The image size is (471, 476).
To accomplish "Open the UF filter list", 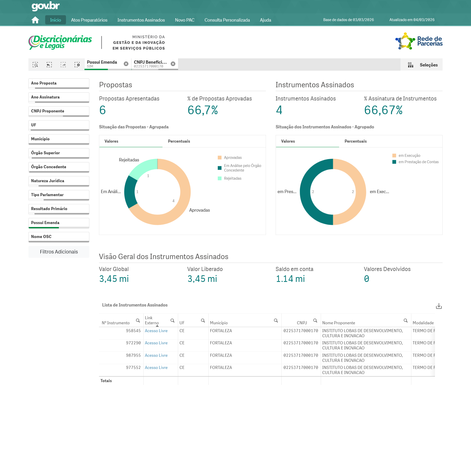I will tap(59, 125).
